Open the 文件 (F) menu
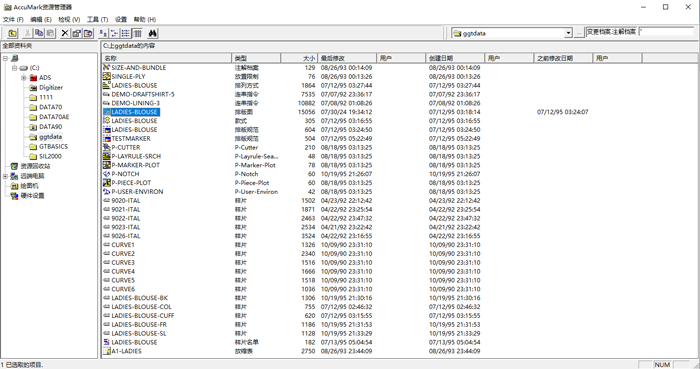Viewport: 700px width, 369px height. pos(13,19)
